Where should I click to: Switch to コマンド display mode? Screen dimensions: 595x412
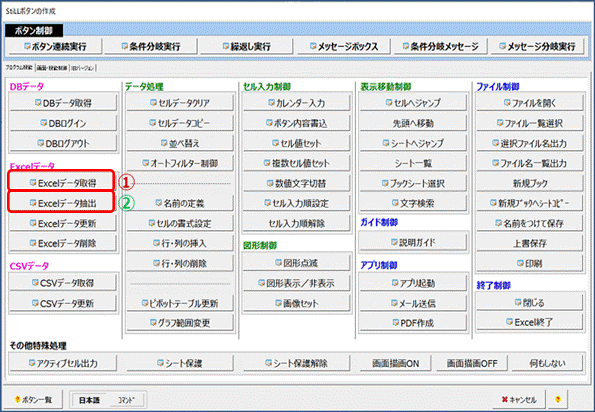126,400
